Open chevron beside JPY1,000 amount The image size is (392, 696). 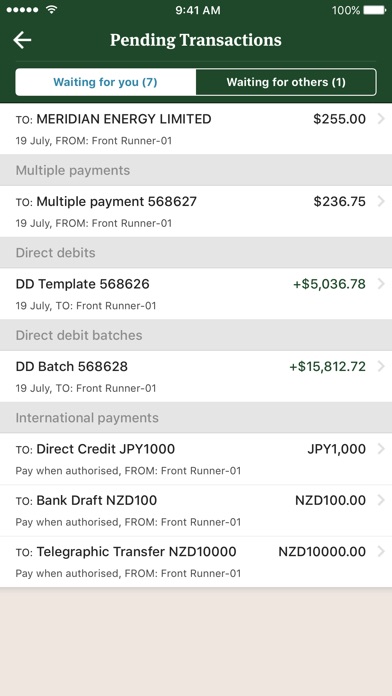click(380, 449)
